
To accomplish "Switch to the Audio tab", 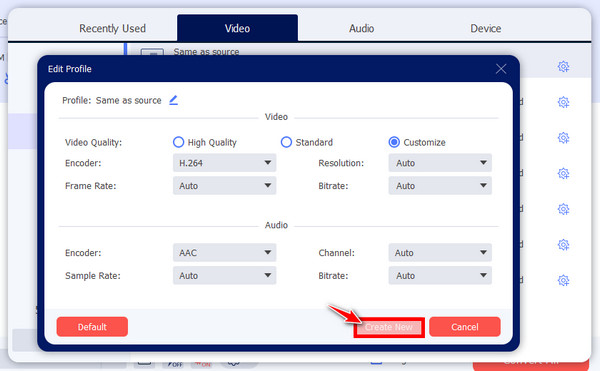I will coord(361,28).
